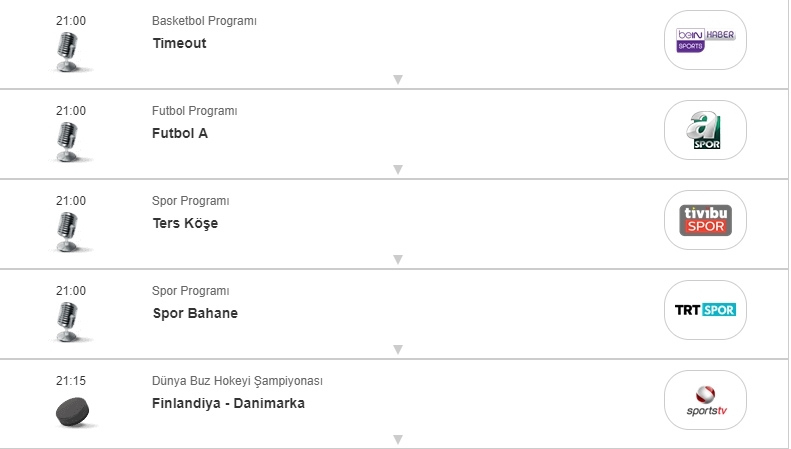This screenshot has width=791, height=449.
Task: Click the microphone icon beside Timeout
Action: click(x=69, y=52)
